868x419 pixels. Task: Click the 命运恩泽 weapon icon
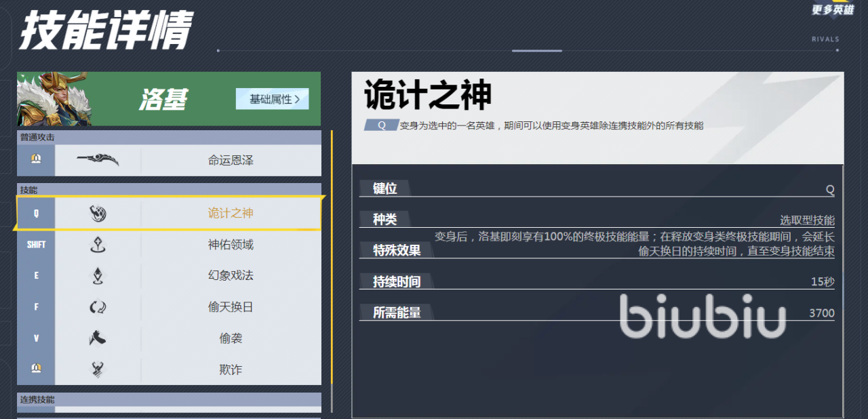tap(98, 160)
